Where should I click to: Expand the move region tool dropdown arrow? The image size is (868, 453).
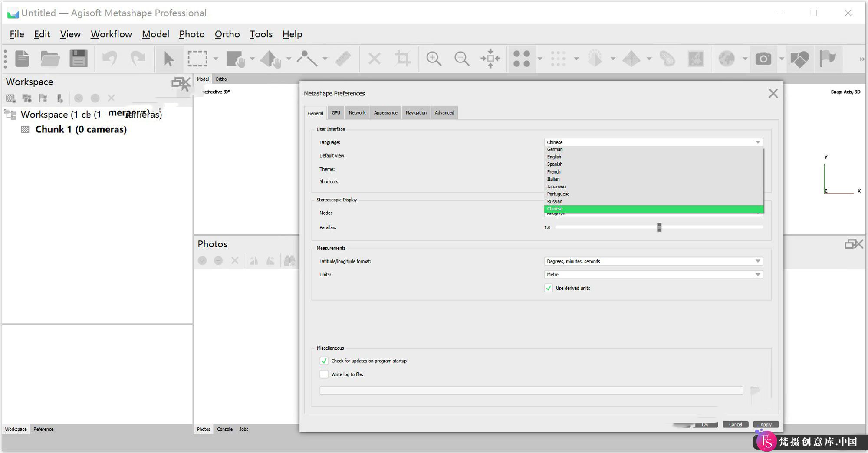[252, 59]
